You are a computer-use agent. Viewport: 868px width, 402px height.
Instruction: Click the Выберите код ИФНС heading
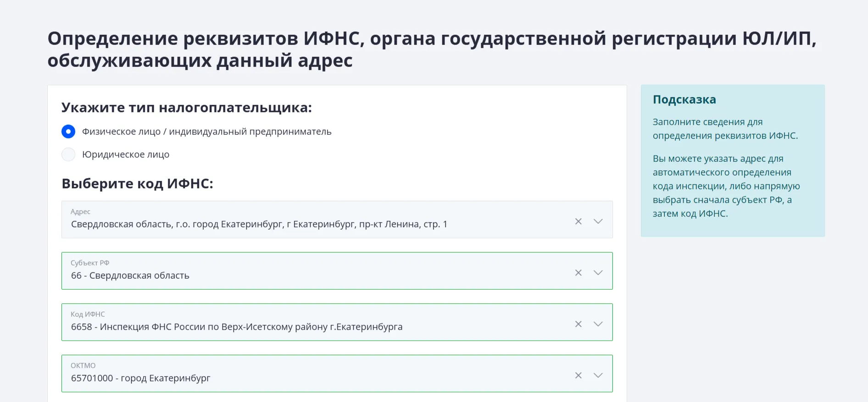click(137, 183)
